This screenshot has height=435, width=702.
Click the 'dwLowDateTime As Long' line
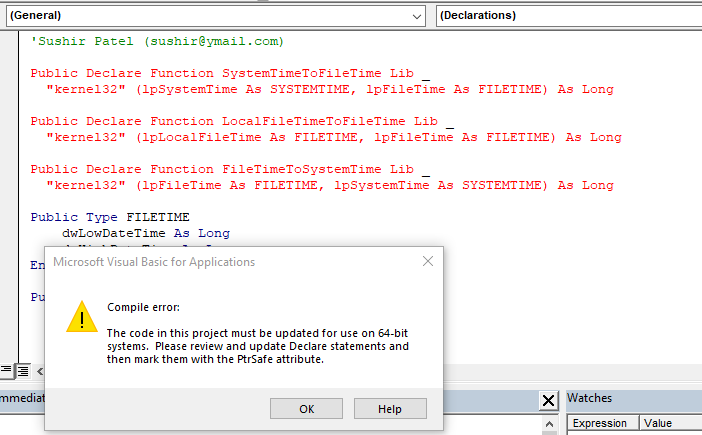point(146,233)
